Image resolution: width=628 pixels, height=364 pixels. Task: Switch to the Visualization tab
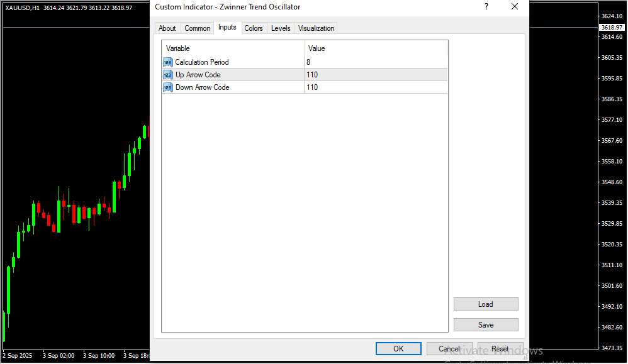[317, 28]
